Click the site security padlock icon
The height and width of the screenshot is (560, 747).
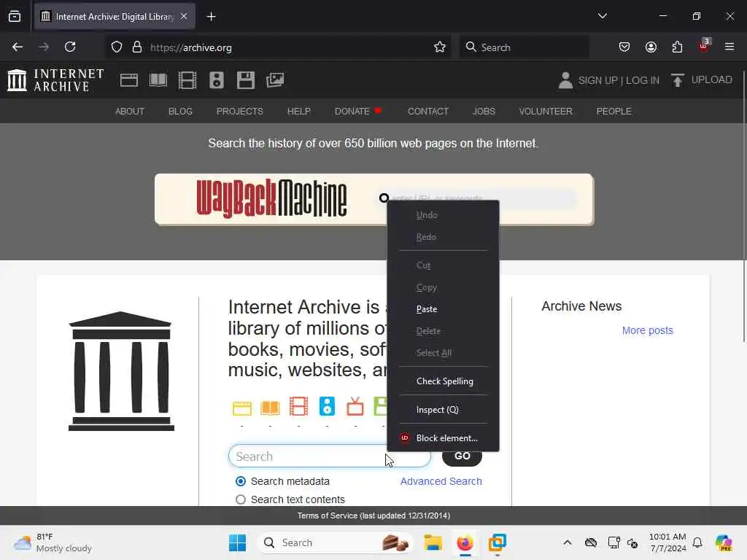pos(137,47)
